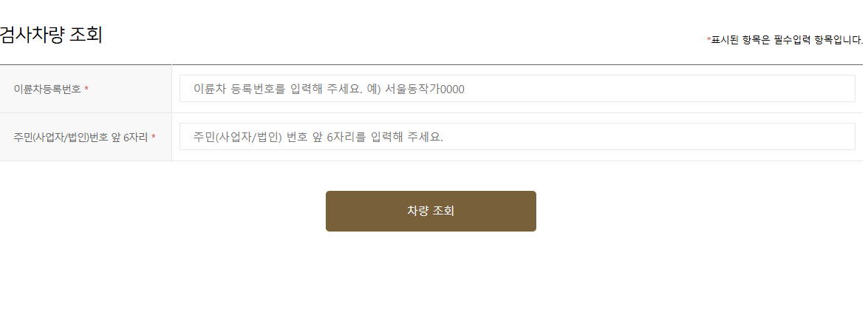Click the gray label cell containing 이륜차등록번호
The width and height of the screenshot is (868, 324).
click(86, 89)
